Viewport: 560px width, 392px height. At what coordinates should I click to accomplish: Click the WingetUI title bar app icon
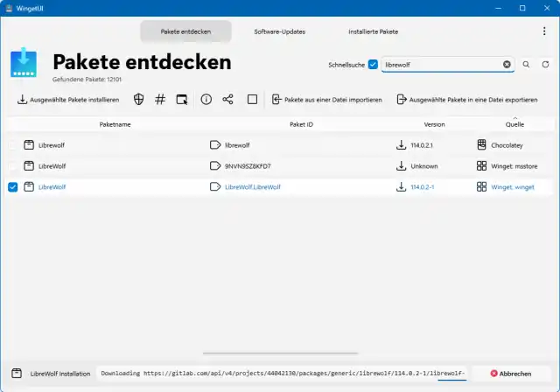(x=9, y=8)
